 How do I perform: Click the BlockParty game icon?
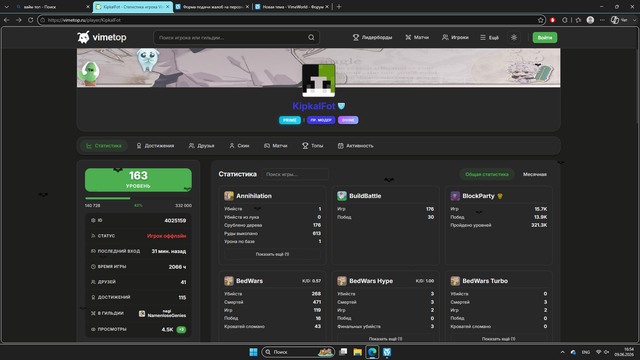(x=455, y=196)
